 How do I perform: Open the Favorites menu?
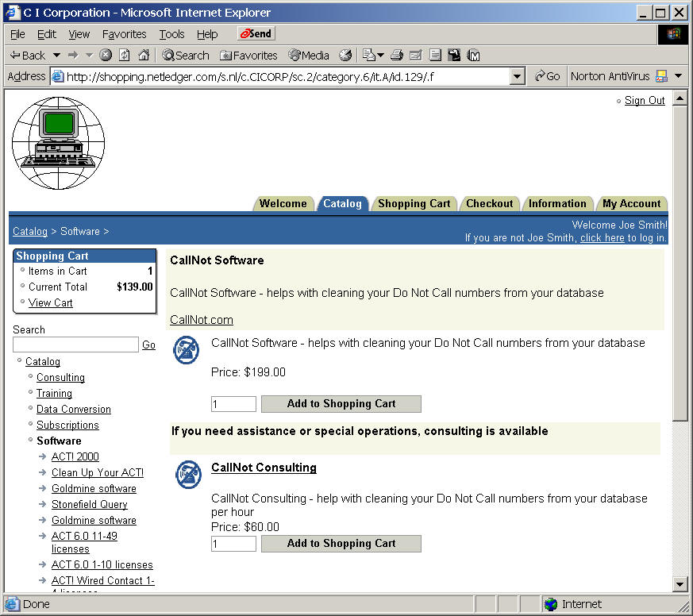[124, 34]
